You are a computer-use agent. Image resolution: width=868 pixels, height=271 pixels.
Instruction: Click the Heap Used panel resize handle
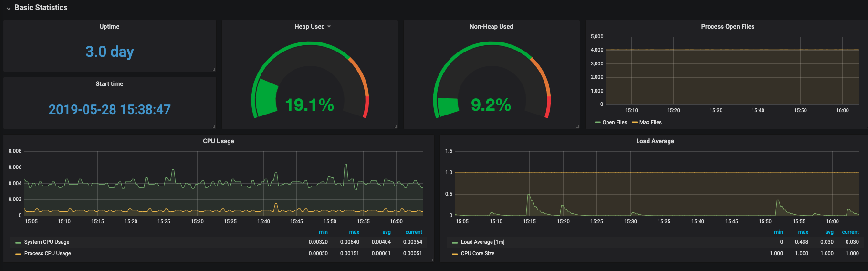tap(396, 126)
